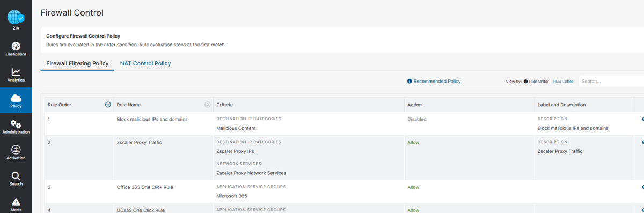This screenshot has height=213, width=644.
Task: Select View by Rule Order radio
Action: tap(526, 82)
